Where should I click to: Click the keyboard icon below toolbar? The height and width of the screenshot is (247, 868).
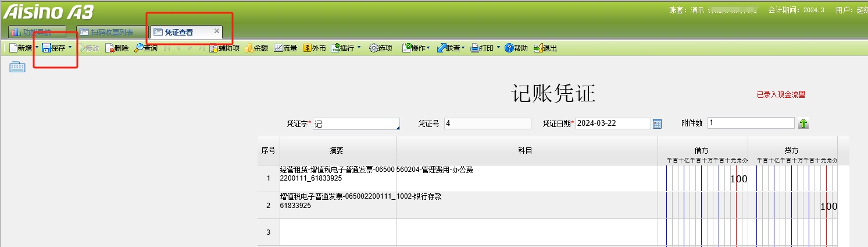tap(17, 68)
